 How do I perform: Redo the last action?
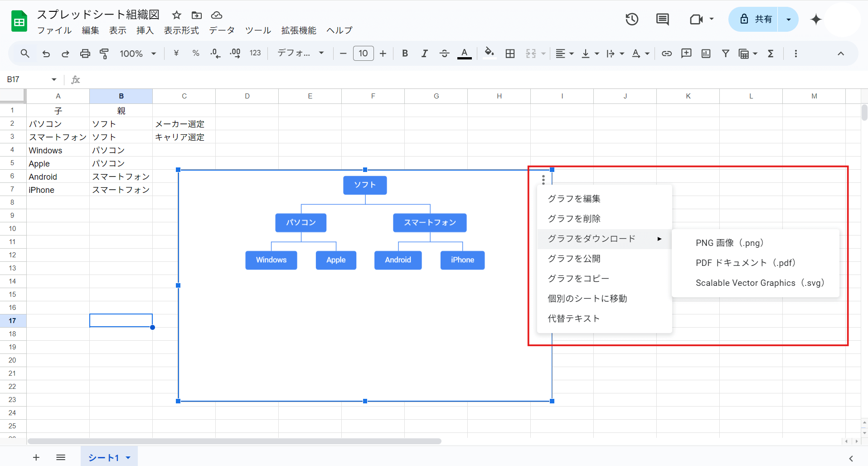[65, 54]
